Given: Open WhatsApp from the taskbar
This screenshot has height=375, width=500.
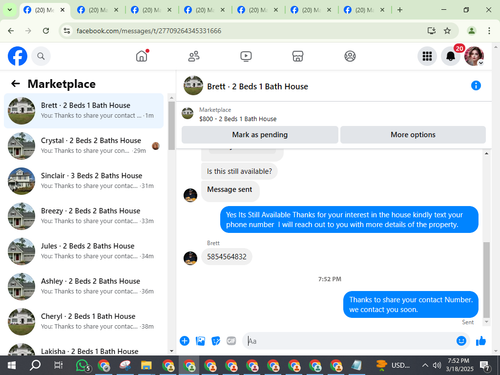Looking at the screenshot, I should pos(82,366).
